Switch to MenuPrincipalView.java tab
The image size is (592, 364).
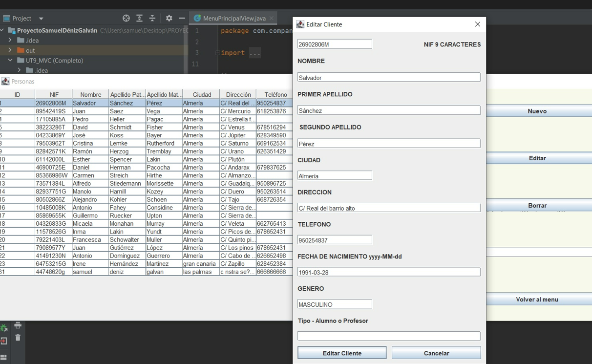[233, 18]
